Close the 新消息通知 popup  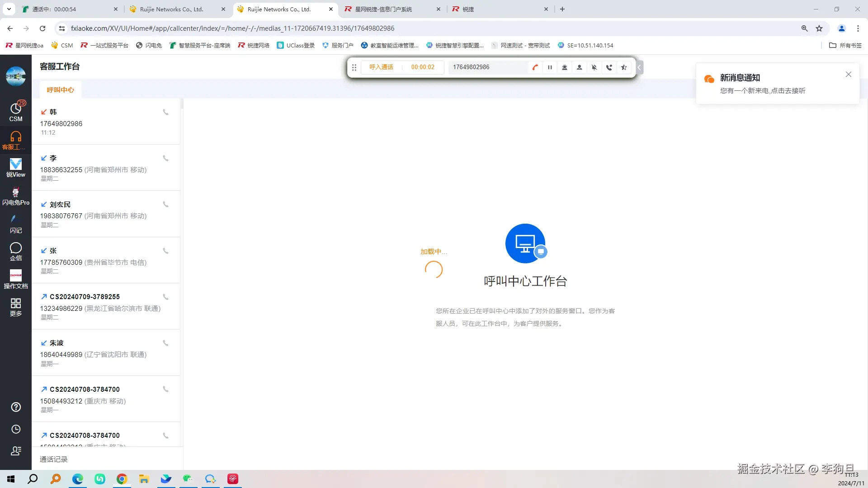(848, 75)
